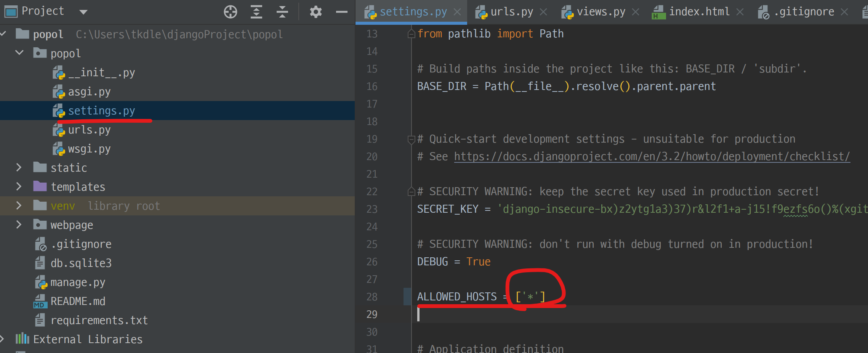
Task: Close the .gitignore tab
Action: (844, 12)
